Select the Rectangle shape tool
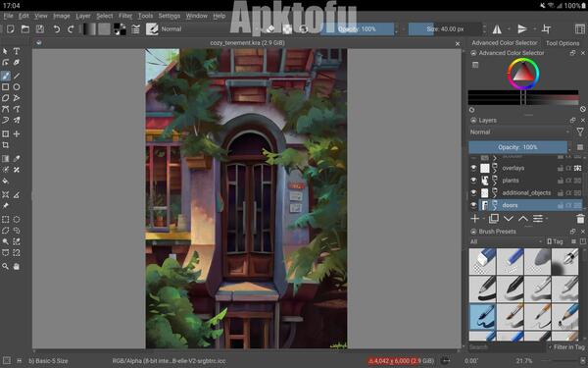Screen dimensions: 588x368 pos(6,87)
